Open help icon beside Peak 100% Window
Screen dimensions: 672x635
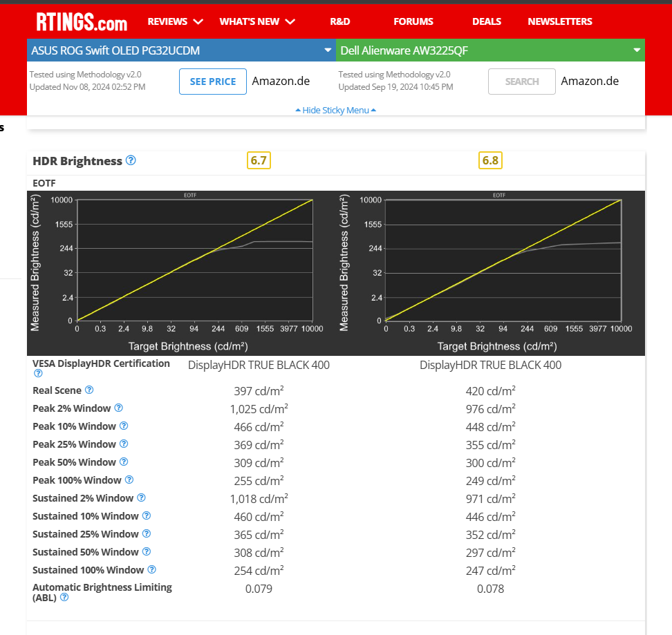(129, 480)
